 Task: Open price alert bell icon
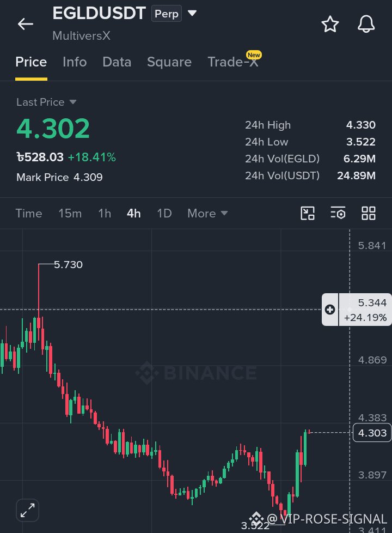[x=366, y=24]
